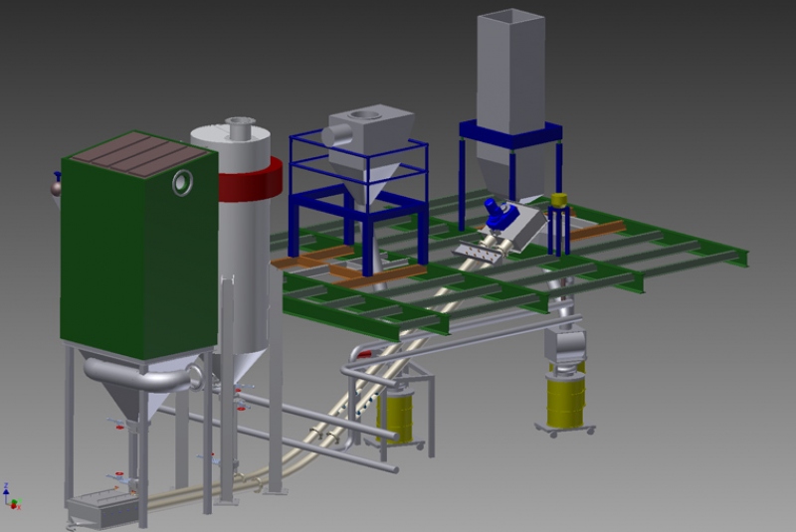Screen dimensions: 796x532
Task: Click the blue motor on the conveyor
Action: pos(495,212)
